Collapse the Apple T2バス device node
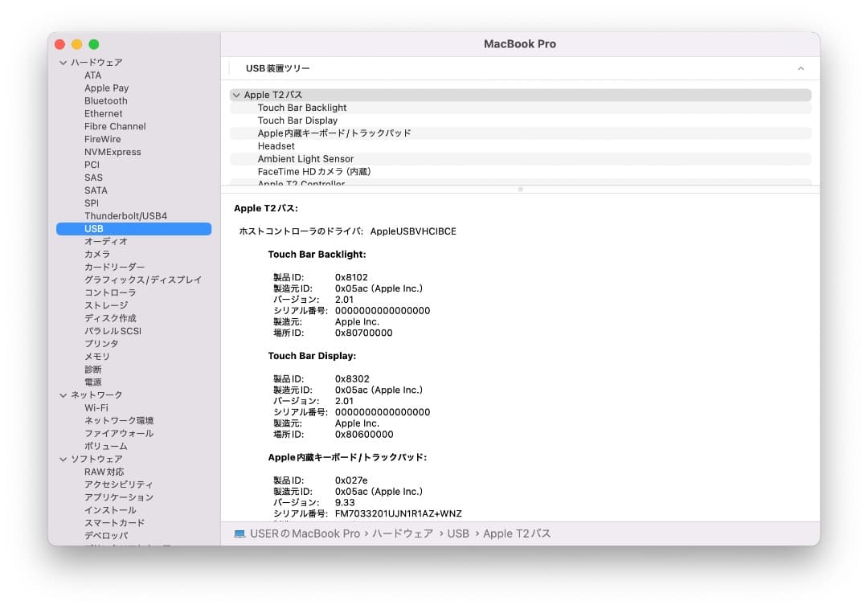The width and height of the screenshot is (868, 609). pyautogui.click(x=236, y=94)
